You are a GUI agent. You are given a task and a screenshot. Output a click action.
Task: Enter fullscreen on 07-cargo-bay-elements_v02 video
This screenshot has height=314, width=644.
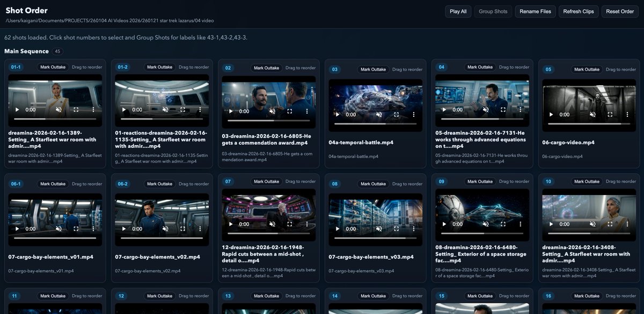coord(182,229)
